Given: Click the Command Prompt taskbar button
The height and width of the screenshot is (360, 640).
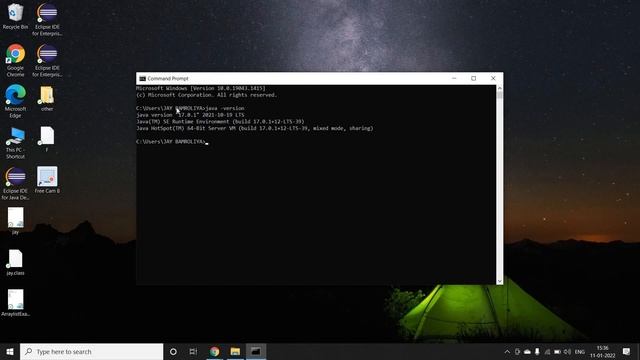Looking at the screenshot, I should tap(256, 351).
